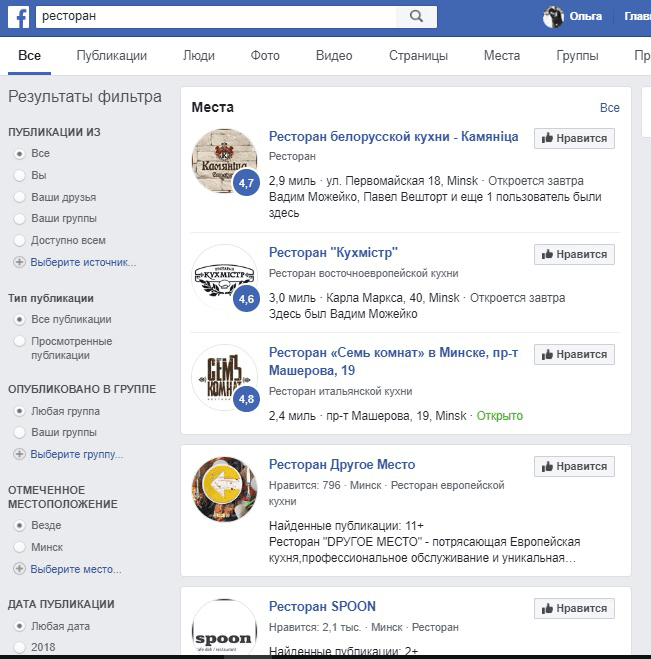This screenshot has height=659, width=651.
Task: Like Ресторан Кухмістр page
Action: pyautogui.click(x=574, y=254)
